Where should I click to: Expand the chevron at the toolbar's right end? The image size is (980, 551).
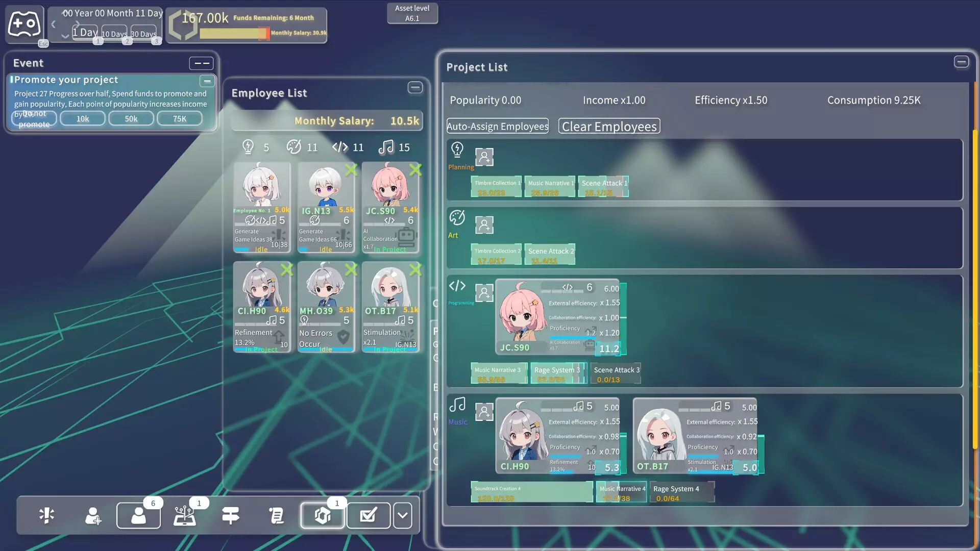(x=403, y=515)
